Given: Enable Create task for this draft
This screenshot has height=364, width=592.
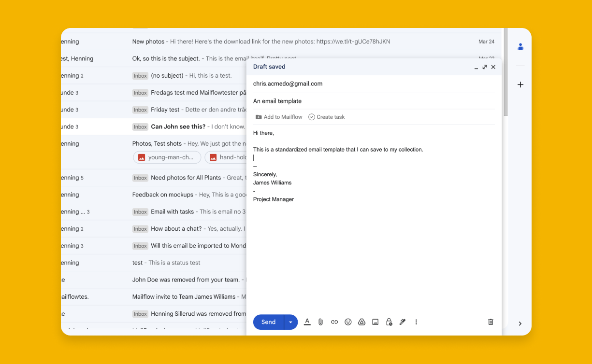Looking at the screenshot, I should pyautogui.click(x=327, y=117).
